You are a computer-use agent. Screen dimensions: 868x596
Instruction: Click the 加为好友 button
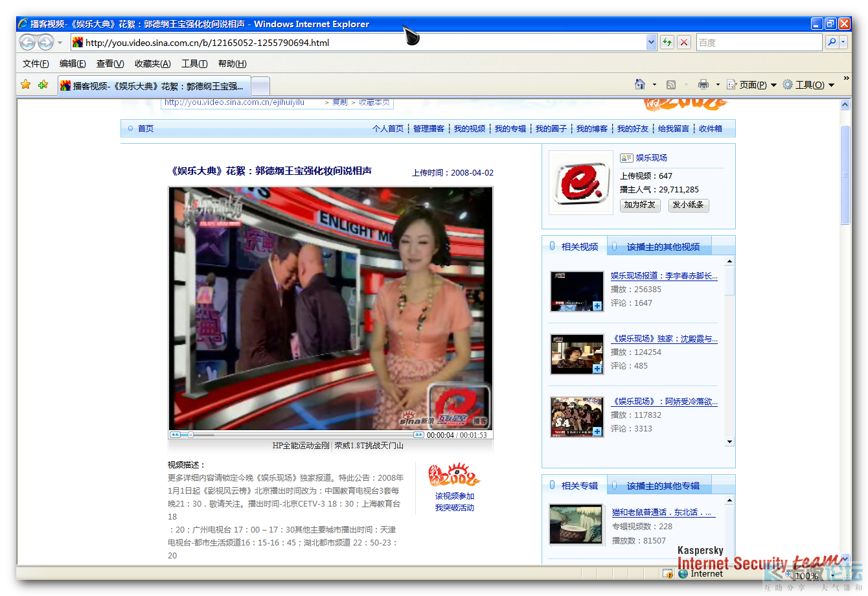click(x=640, y=205)
